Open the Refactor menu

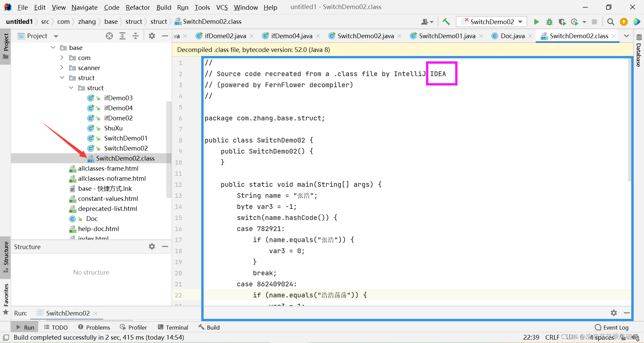tap(138, 7)
